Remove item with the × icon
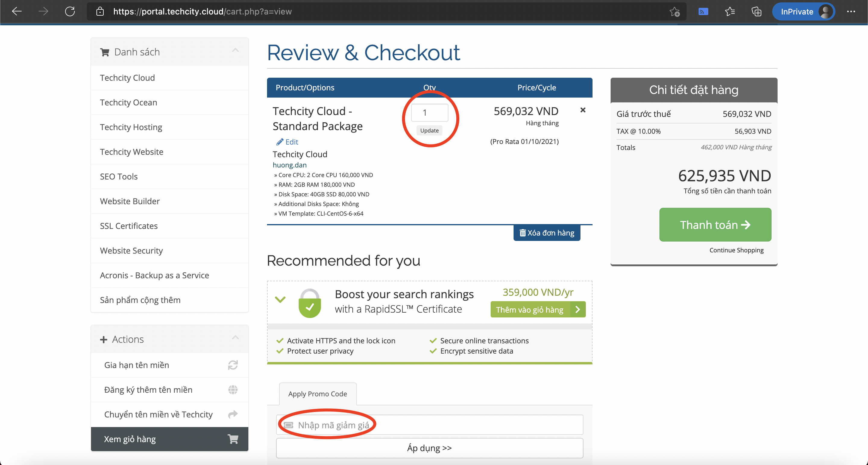This screenshot has height=465, width=868. coord(583,110)
